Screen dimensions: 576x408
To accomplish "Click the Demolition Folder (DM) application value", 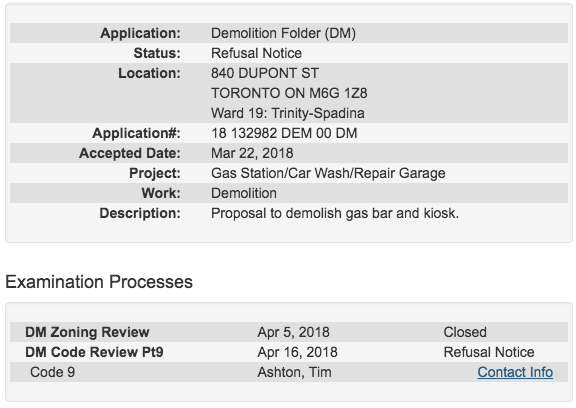I will point(283,33).
